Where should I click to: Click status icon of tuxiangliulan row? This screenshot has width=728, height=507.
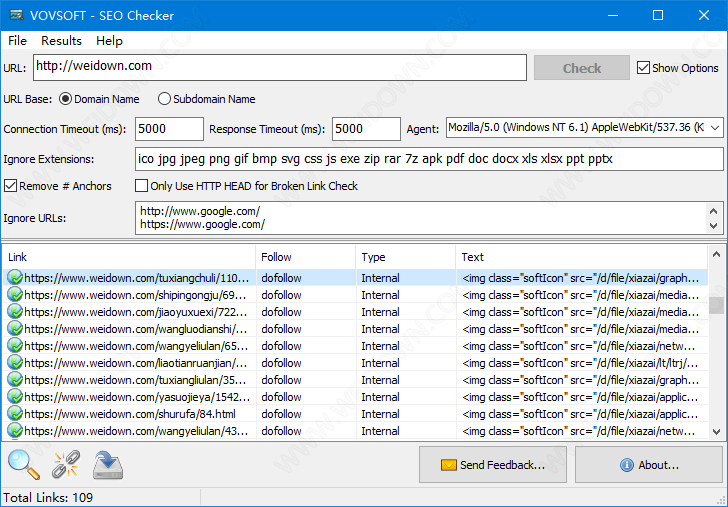point(15,380)
